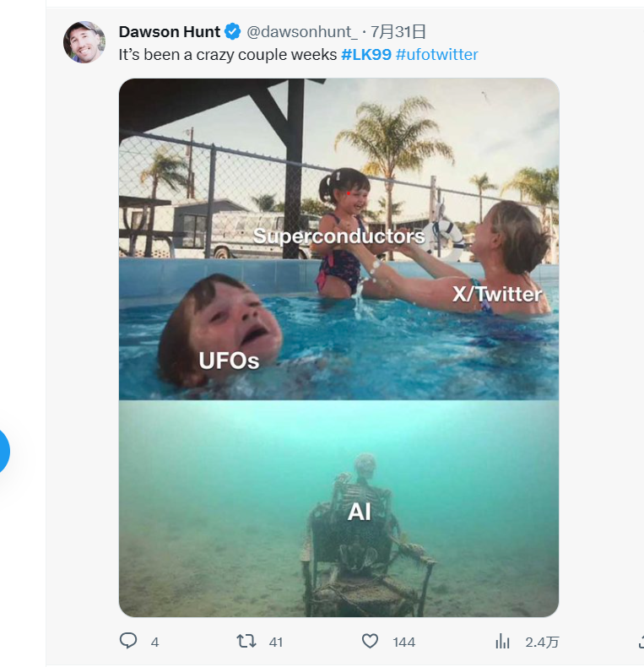Click the tweet text "It's been a crazy couple weeks"
The height and width of the screenshot is (667, 644).
click(228, 54)
